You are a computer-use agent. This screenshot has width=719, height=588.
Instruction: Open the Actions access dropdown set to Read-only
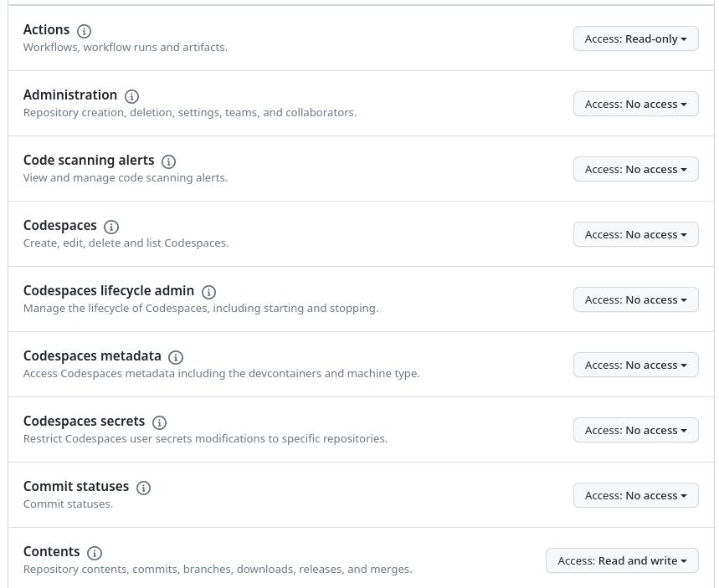(x=635, y=38)
